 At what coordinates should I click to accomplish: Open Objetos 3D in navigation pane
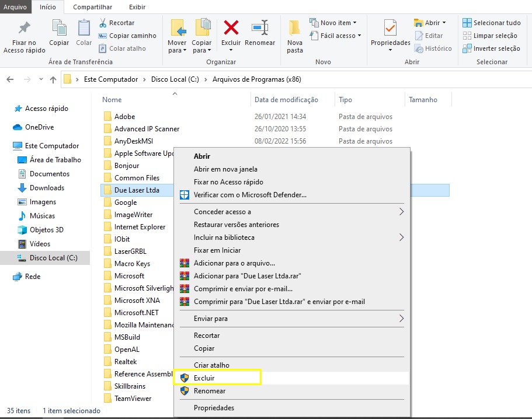(40, 230)
